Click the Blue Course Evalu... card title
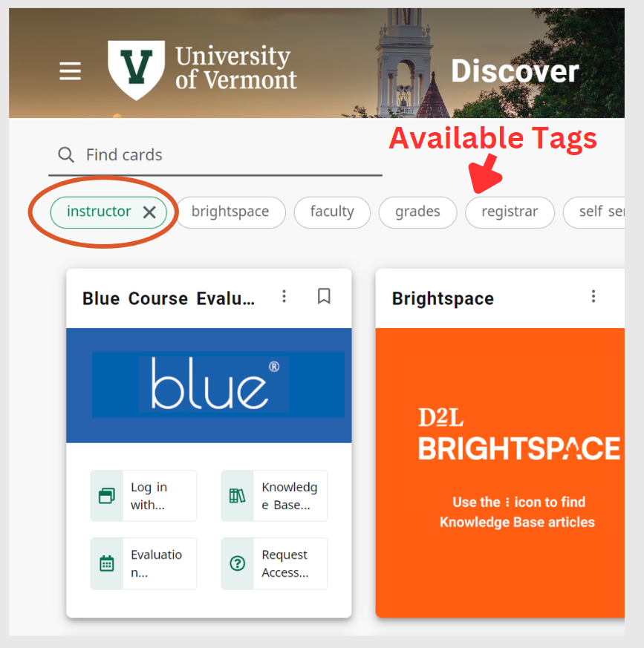644x648 pixels. tap(169, 298)
